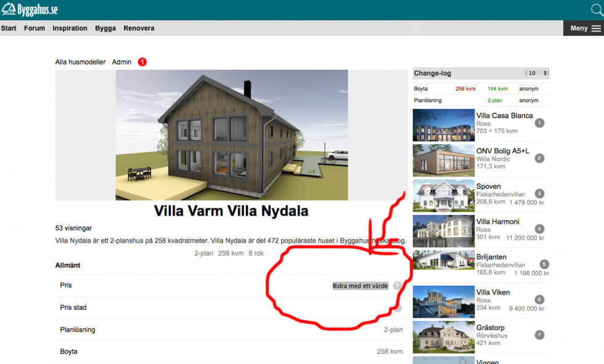Screen dimensions: 604x364
Task: Open the Renovera section
Action: pos(139,28)
